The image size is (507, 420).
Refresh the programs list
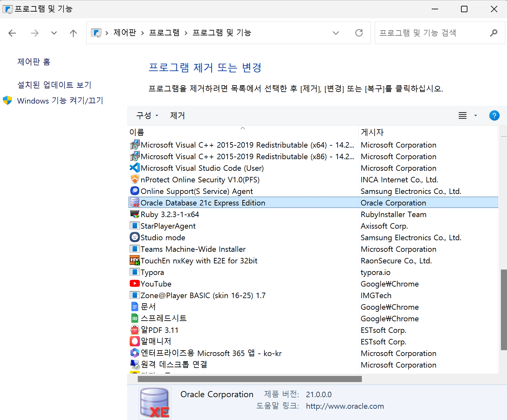359,33
